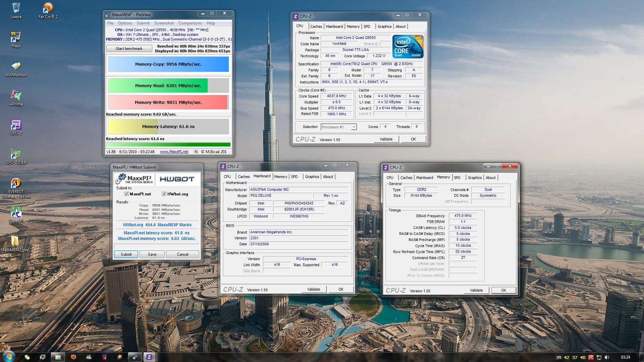644x362 pixels.
Task: Click the Winamp lightning taskbar icon
Action: tap(120, 357)
